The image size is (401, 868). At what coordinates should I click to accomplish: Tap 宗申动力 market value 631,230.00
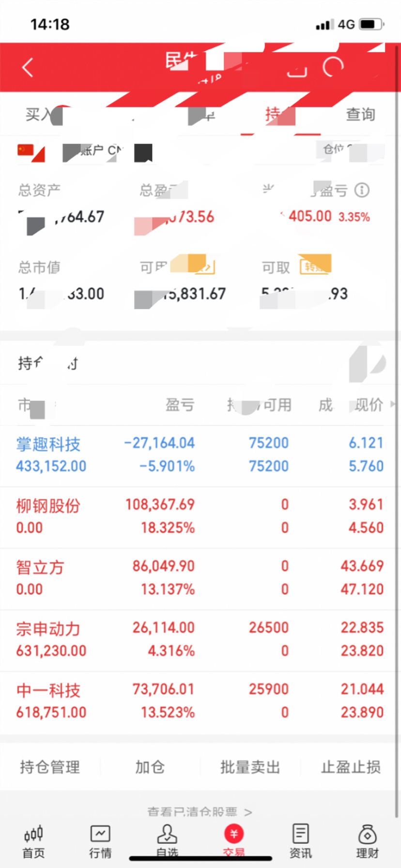pos(51,651)
